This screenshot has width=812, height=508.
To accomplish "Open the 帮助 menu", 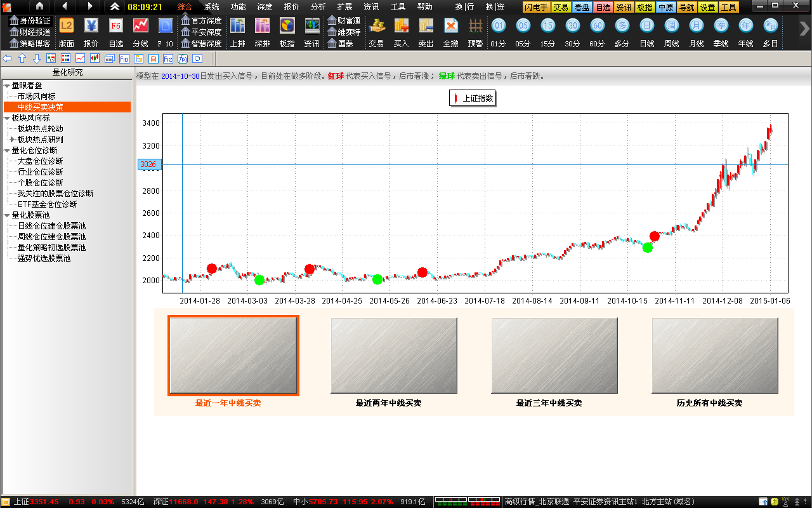I will click(425, 7).
